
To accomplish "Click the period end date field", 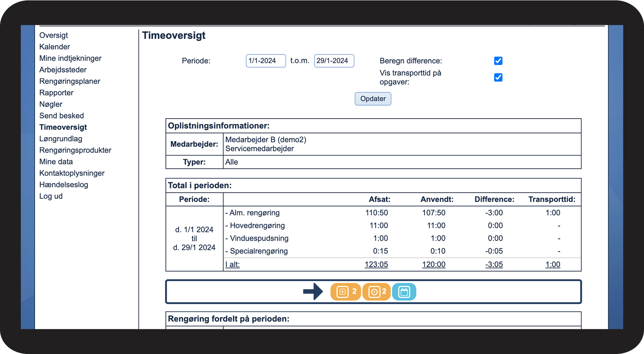I will tap(334, 61).
